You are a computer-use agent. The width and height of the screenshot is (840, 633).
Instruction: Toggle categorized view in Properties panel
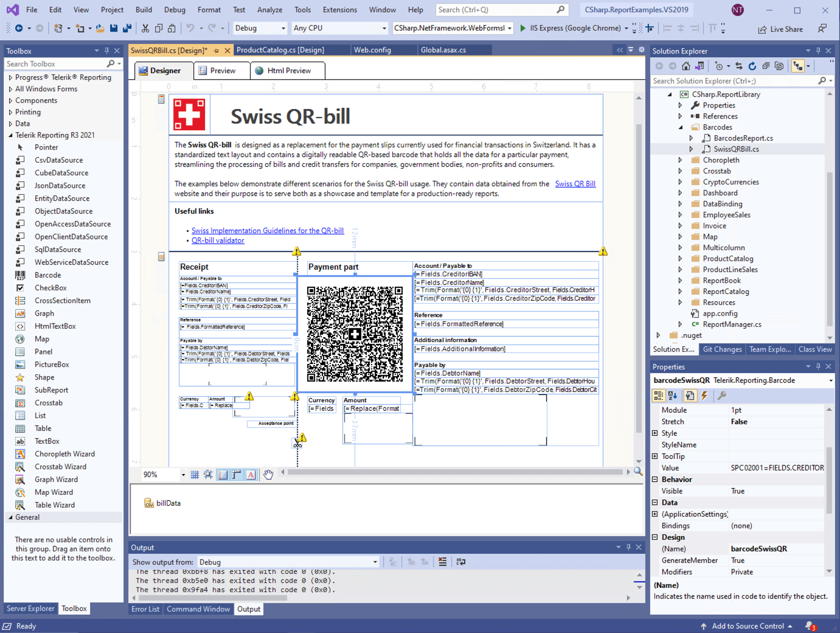coord(659,396)
